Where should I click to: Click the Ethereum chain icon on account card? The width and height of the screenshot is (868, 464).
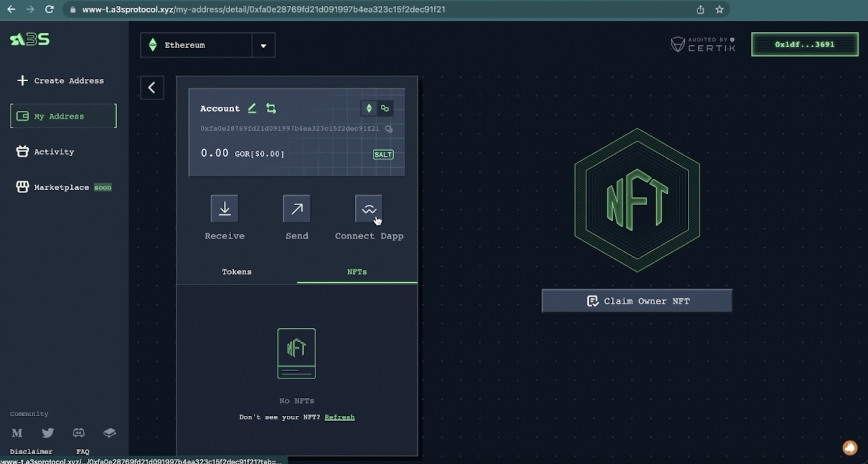tap(369, 108)
